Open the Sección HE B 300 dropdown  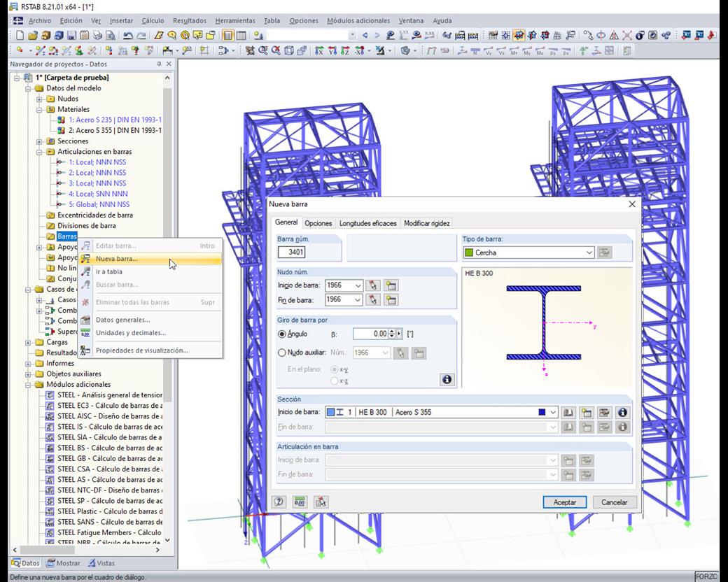coord(552,412)
